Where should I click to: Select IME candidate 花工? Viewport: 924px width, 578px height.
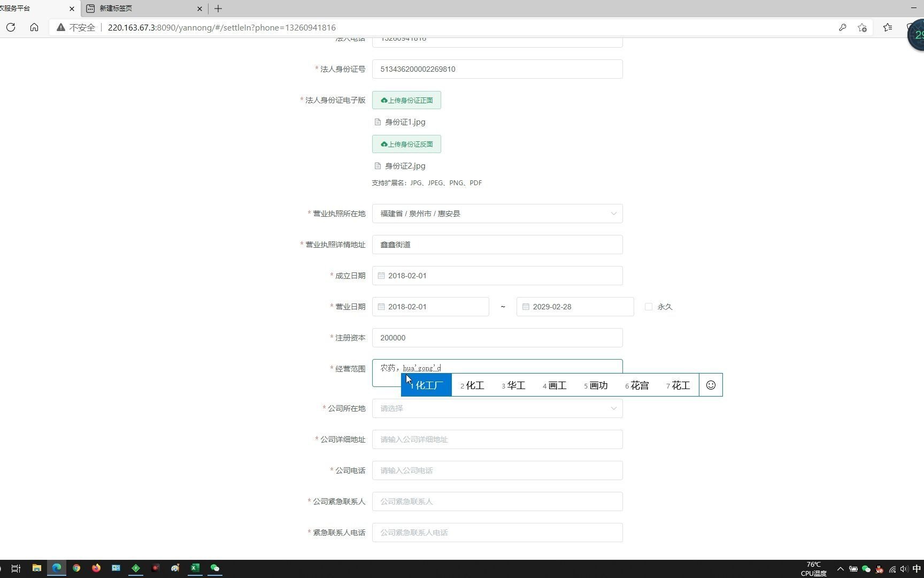tap(678, 385)
